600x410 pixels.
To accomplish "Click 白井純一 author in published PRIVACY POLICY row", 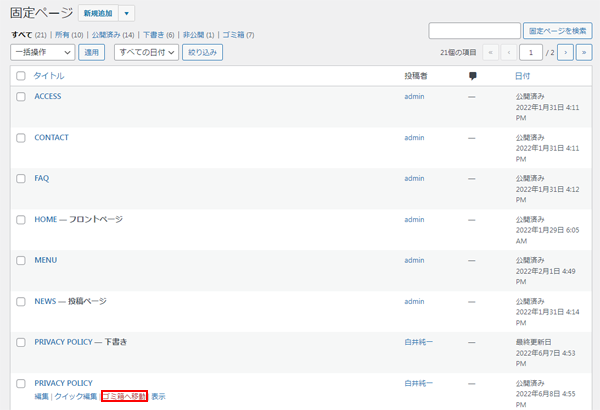I will click(x=419, y=384).
